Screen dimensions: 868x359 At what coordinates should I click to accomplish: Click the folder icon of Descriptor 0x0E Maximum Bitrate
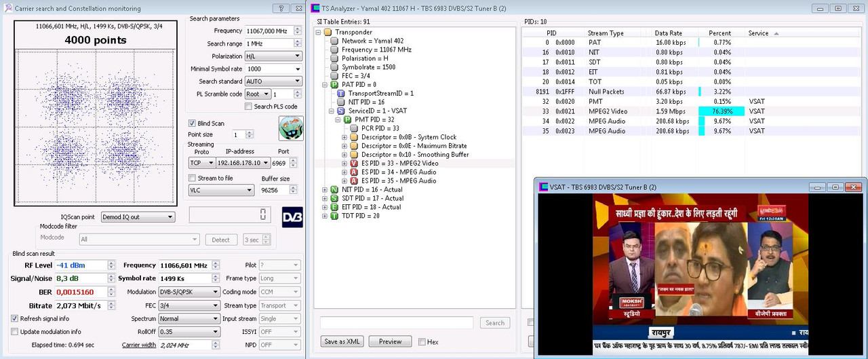354,146
